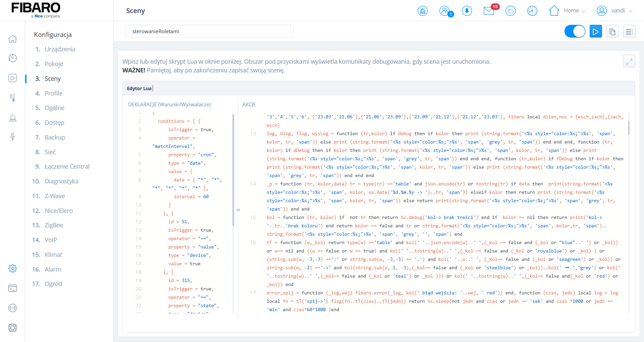The height and width of the screenshot is (342, 644).
Task: Open the thermometer climate icon in sidebar
Action: 12,98
